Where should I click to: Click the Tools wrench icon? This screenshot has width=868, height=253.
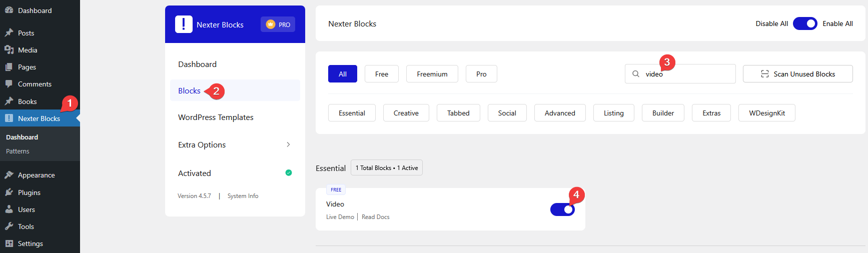(9, 226)
